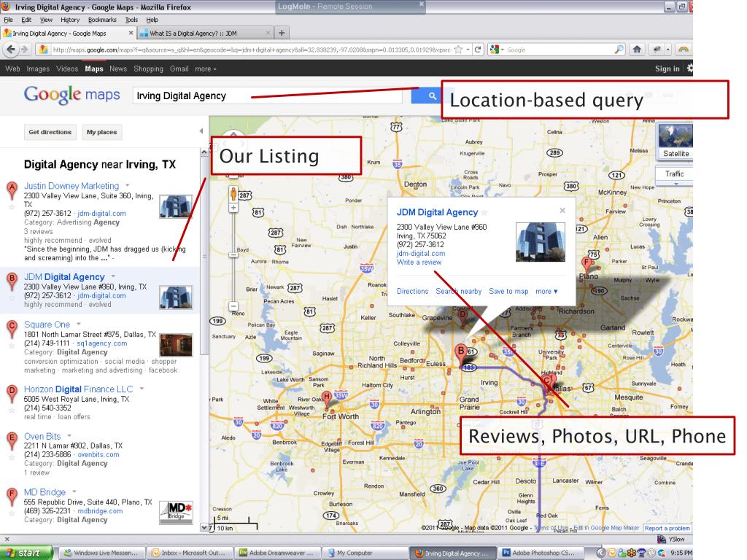Switch to Adobe Dreamweaver taskbar item
Viewport: 747px width, 560px height.
[276, 553]
